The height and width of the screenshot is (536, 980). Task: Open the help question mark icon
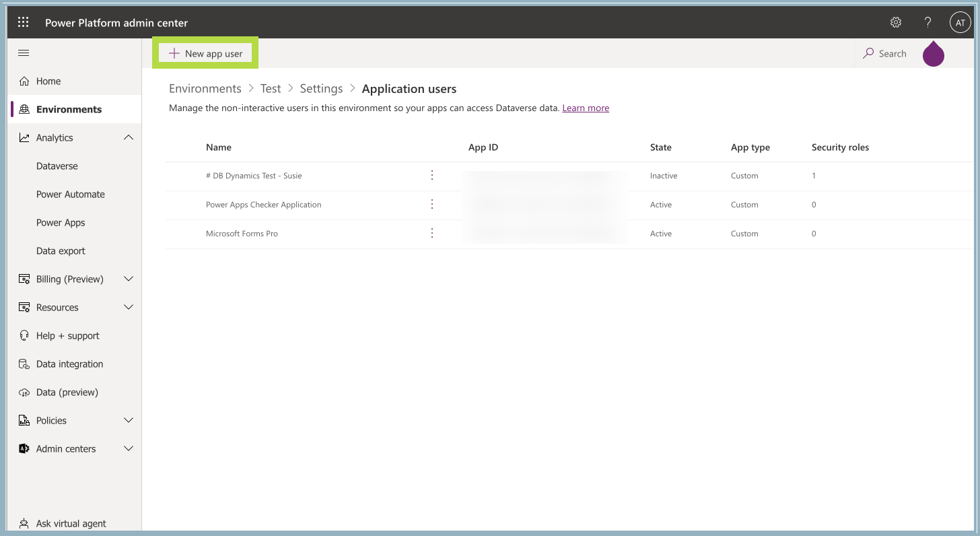point(928,22)
